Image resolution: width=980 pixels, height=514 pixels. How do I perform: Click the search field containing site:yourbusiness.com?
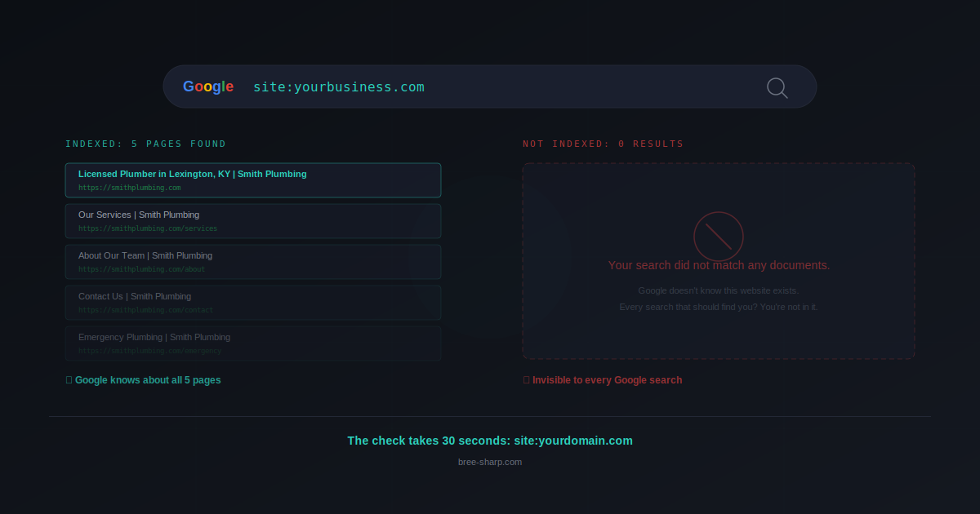[x=490, y=86]
